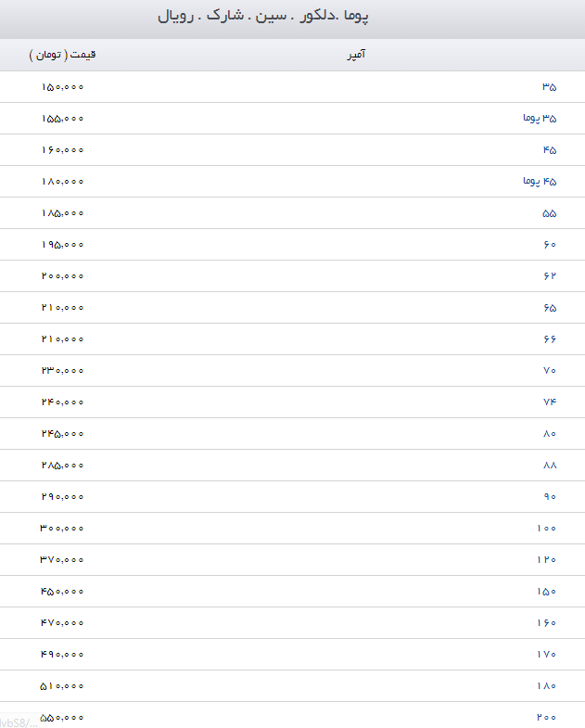Select the price ۲۳۰,۰۰۰ cell
This screenshot has width=585, height=728.
(63, 371)
